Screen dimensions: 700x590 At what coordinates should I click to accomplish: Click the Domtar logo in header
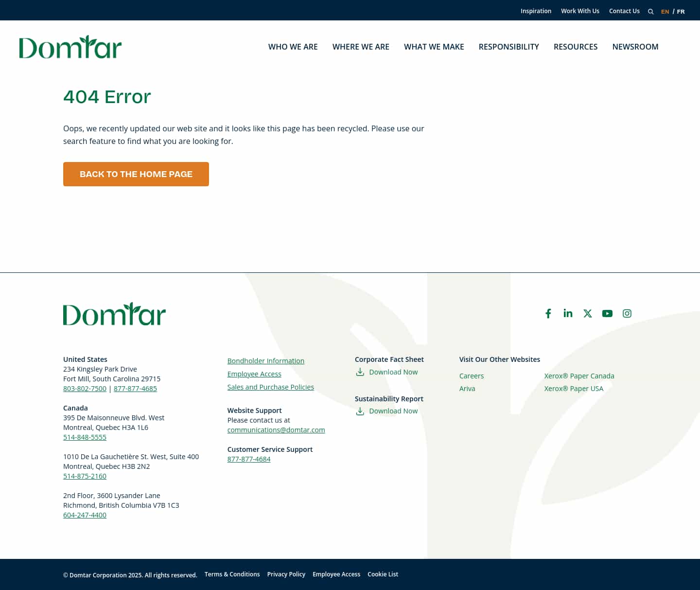click(70, 47)
